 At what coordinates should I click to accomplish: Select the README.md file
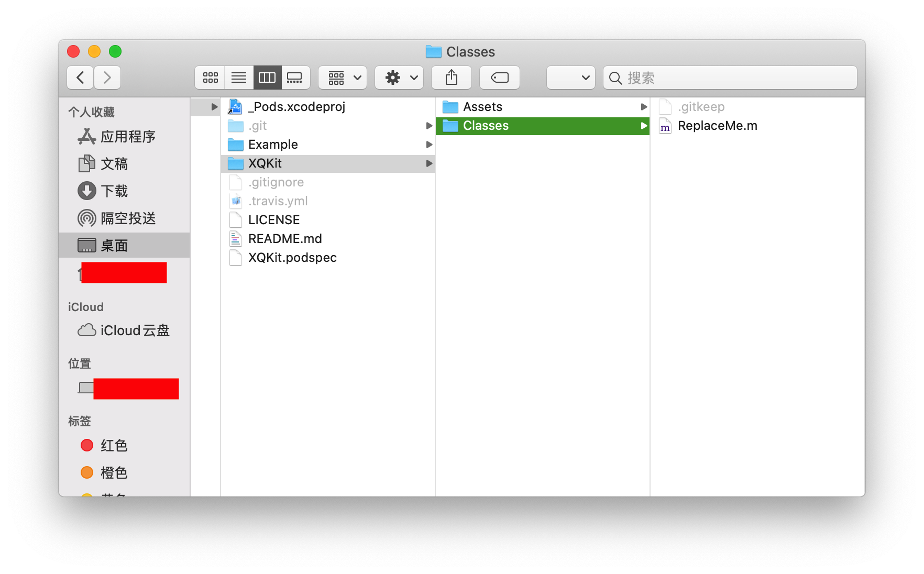click(x=328, y=239)
